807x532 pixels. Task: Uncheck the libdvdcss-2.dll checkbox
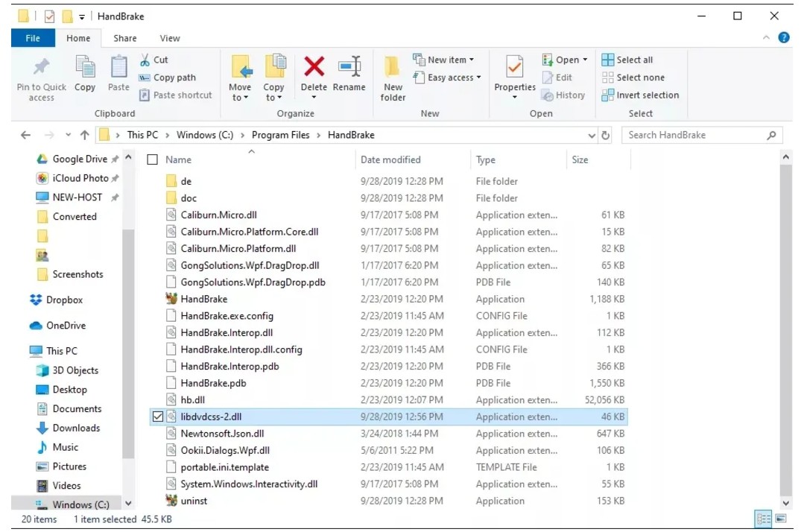pyautogui.click(x=157, y=417)
